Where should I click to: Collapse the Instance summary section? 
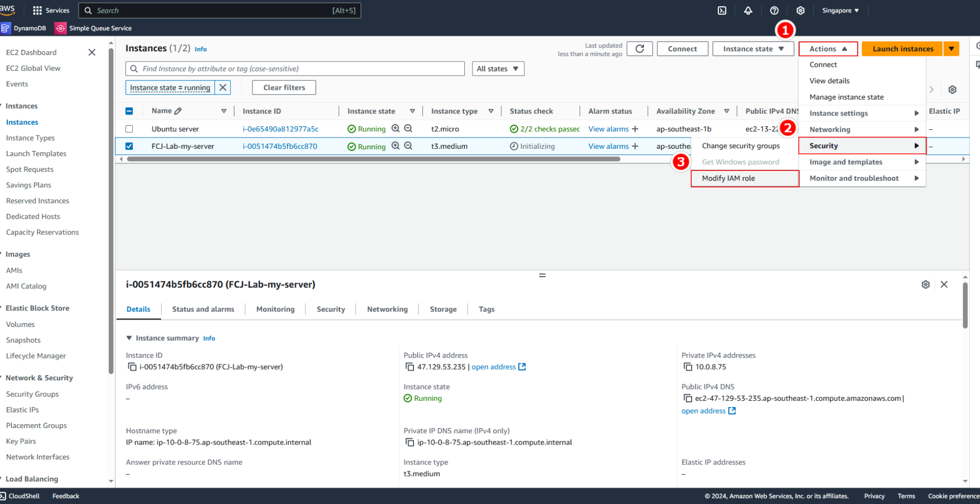click(x=129, y=338)
